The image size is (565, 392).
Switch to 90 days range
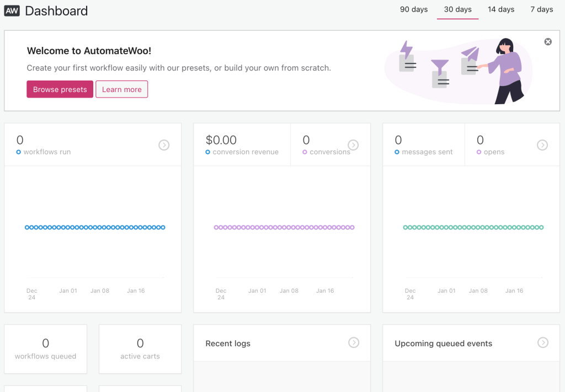(x=413, y=9)
